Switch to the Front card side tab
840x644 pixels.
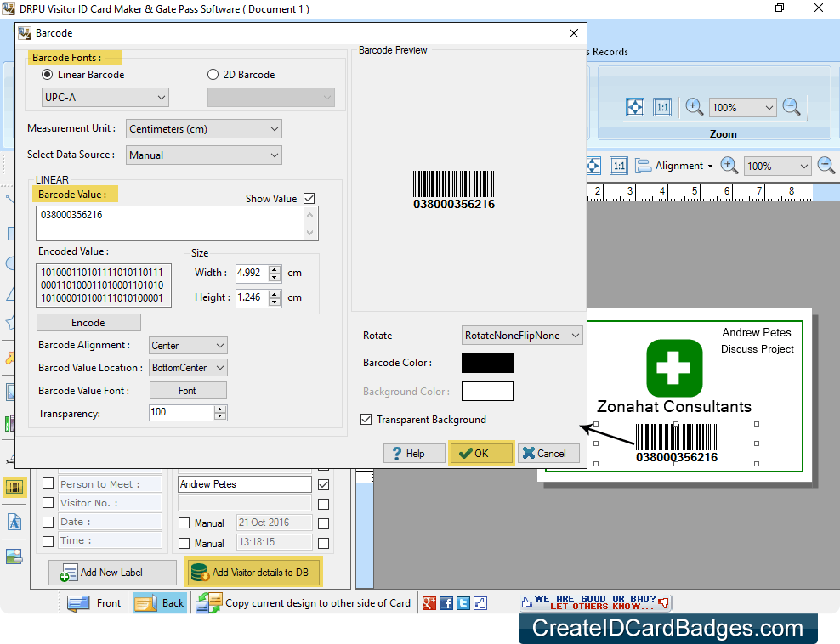(x=94, y=602)
